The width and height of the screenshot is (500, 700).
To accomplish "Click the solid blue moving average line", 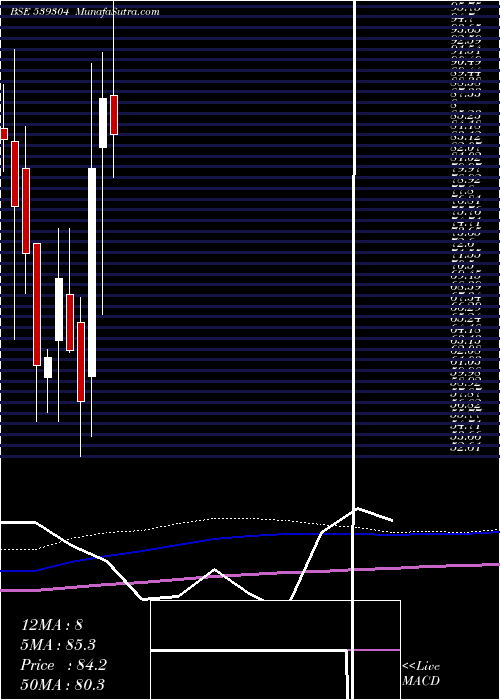I will pyautogui.click(x=250, y=536).
